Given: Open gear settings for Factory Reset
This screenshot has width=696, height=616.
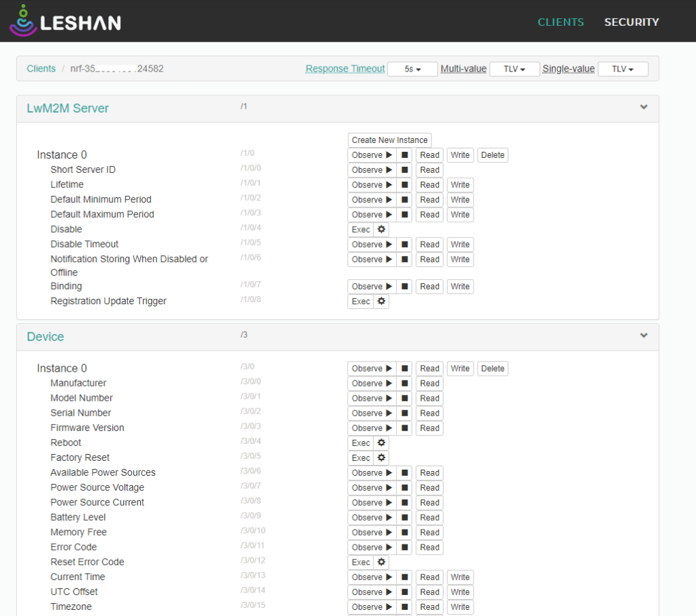Looking at the screenshot, I should pos(382,458).
